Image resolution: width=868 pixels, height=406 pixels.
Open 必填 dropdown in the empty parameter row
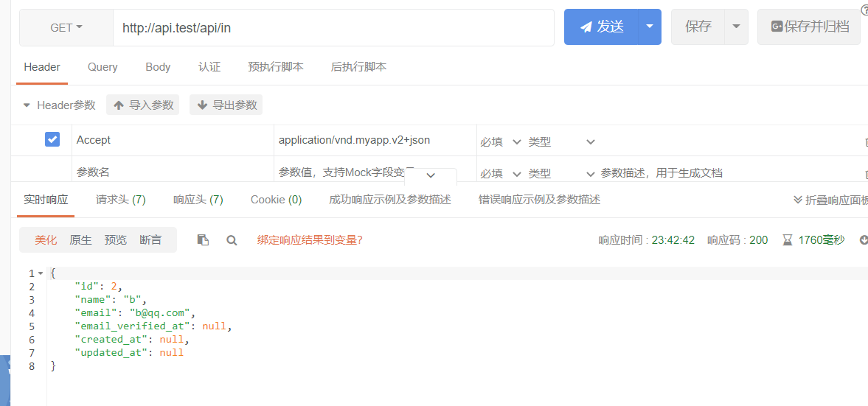501,174
